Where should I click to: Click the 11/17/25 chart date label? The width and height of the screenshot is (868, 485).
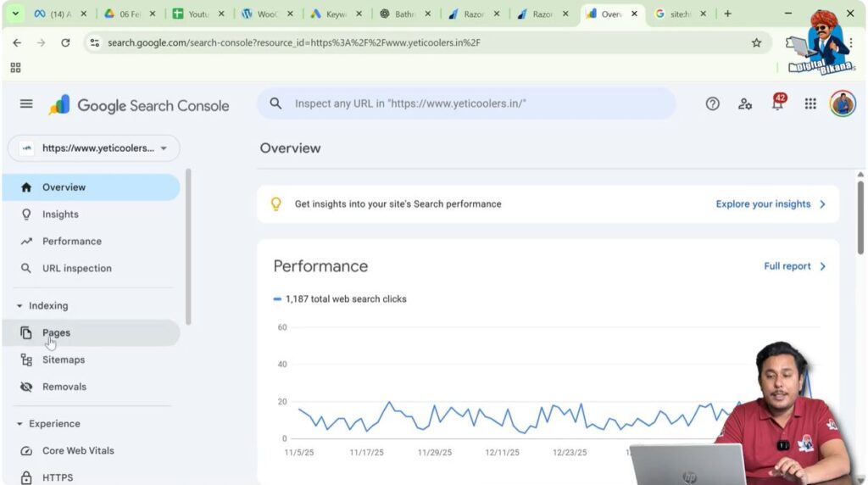366,452
